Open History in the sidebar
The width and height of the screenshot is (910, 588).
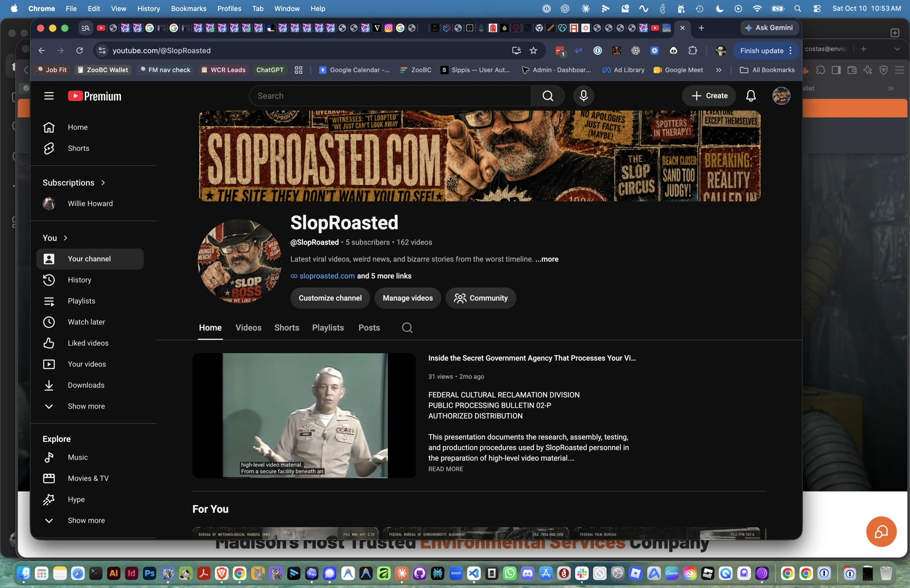point(90,280)
